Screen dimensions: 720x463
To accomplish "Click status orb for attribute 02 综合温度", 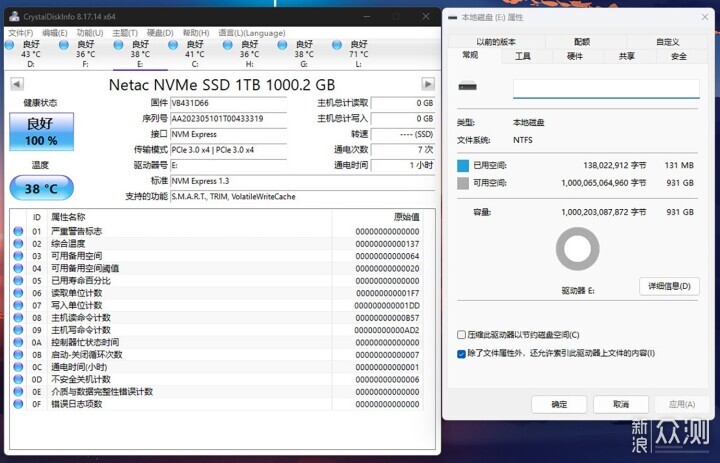I will 18,243.
